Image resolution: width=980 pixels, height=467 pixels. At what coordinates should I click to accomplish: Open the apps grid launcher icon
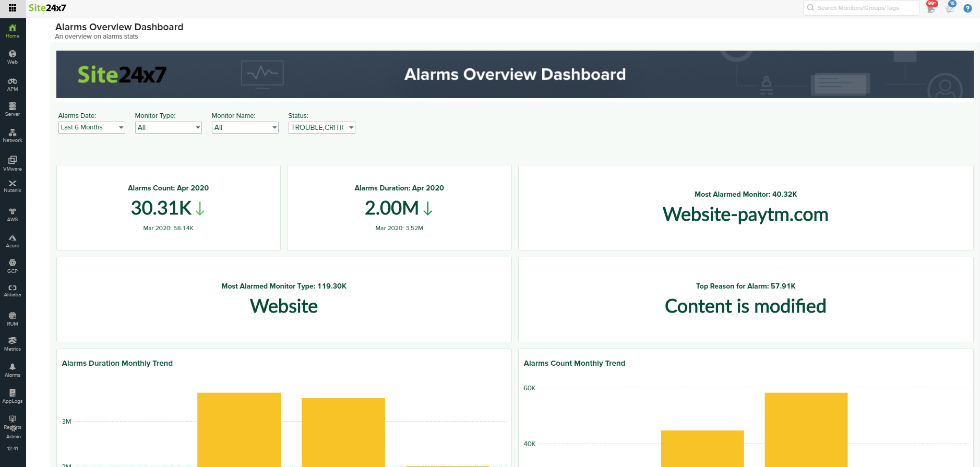point(13,8)
